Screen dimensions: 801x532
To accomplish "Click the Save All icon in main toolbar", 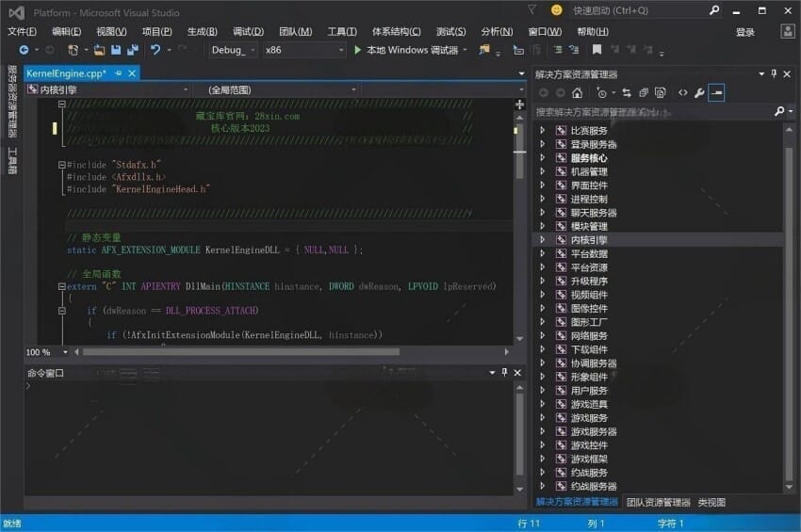I will click(131, 50).
